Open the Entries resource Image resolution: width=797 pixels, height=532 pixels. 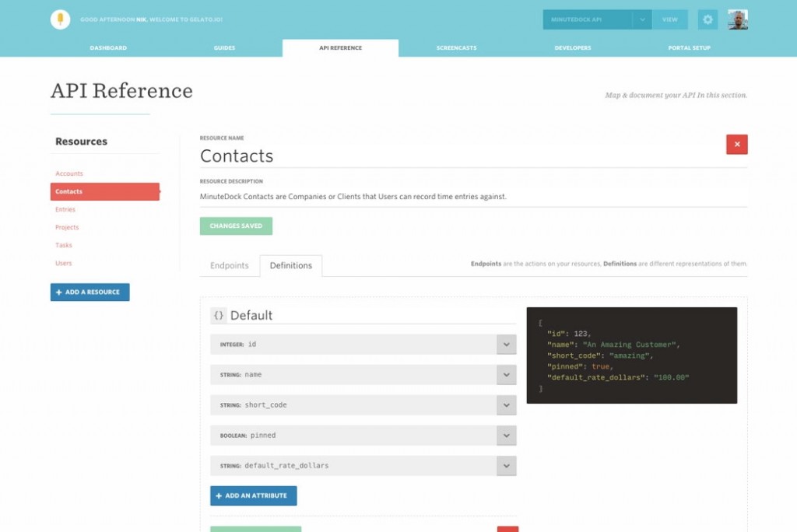coord(65,209)
